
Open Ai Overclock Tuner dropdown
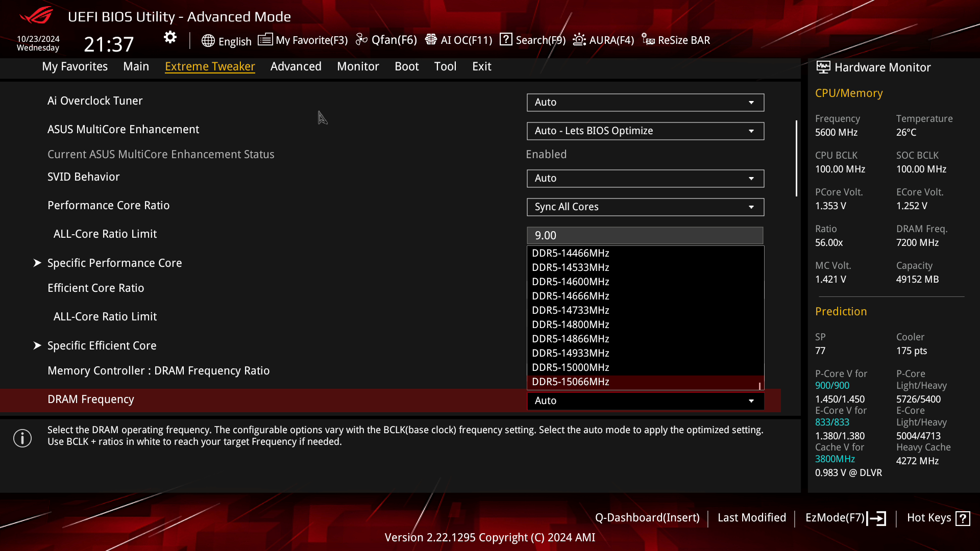pos(645,102)
